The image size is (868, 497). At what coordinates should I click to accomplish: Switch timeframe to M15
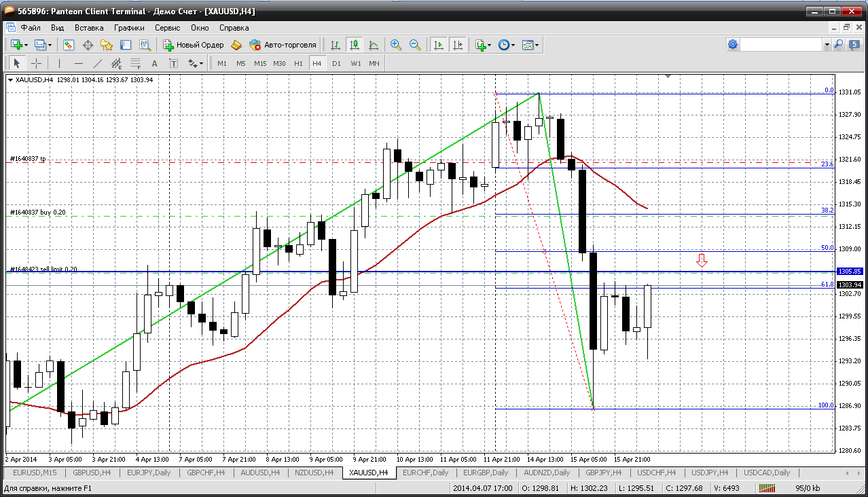[260, 63]
